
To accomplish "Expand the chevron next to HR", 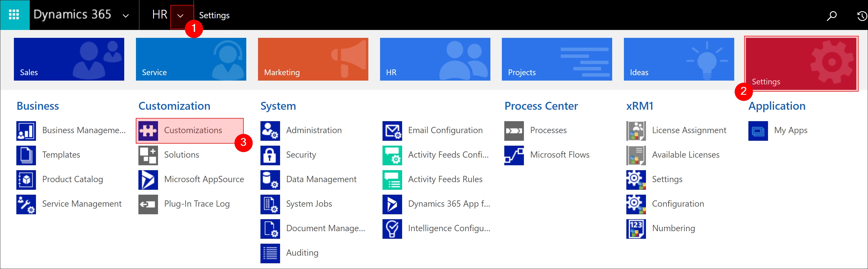I will (181, 16).
